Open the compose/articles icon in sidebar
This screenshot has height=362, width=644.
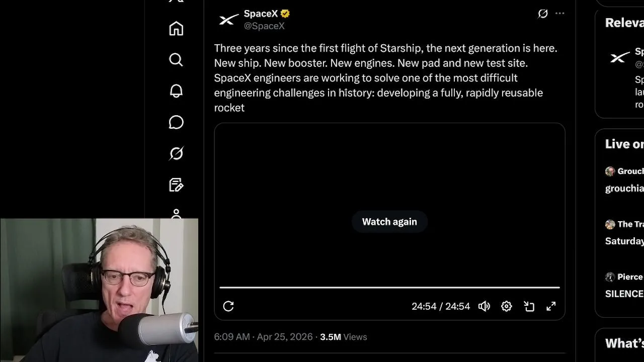[x=176, y=185]
